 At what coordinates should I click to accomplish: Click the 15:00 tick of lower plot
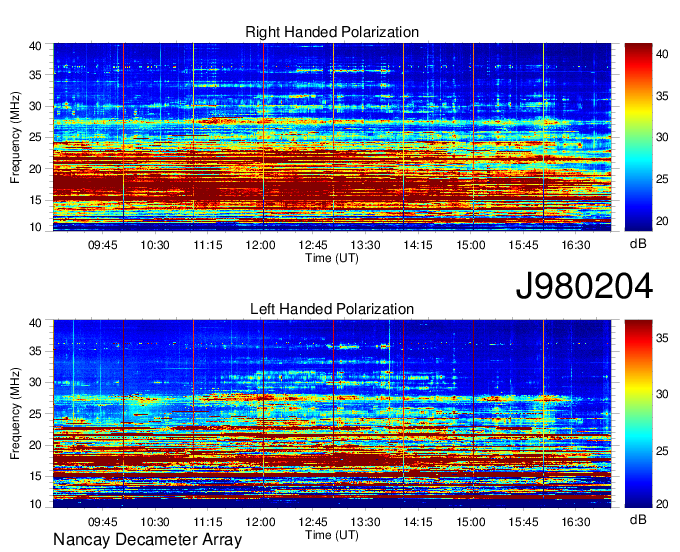(x=471, y=522)
